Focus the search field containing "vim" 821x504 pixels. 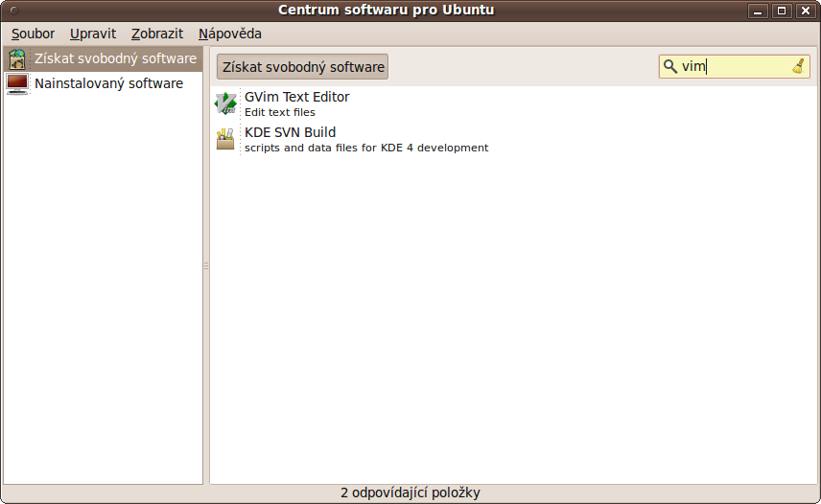pyautogui.click(x=734, y=67)
